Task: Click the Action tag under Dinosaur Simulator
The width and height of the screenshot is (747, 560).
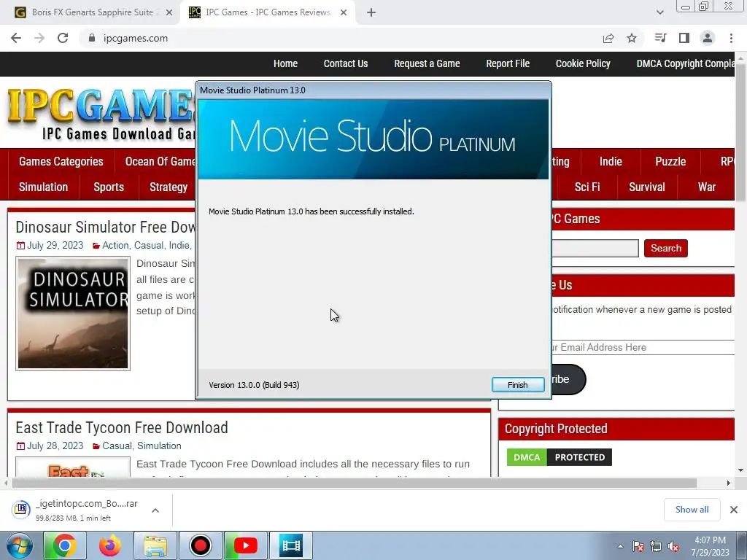Action: coord(115,245)
